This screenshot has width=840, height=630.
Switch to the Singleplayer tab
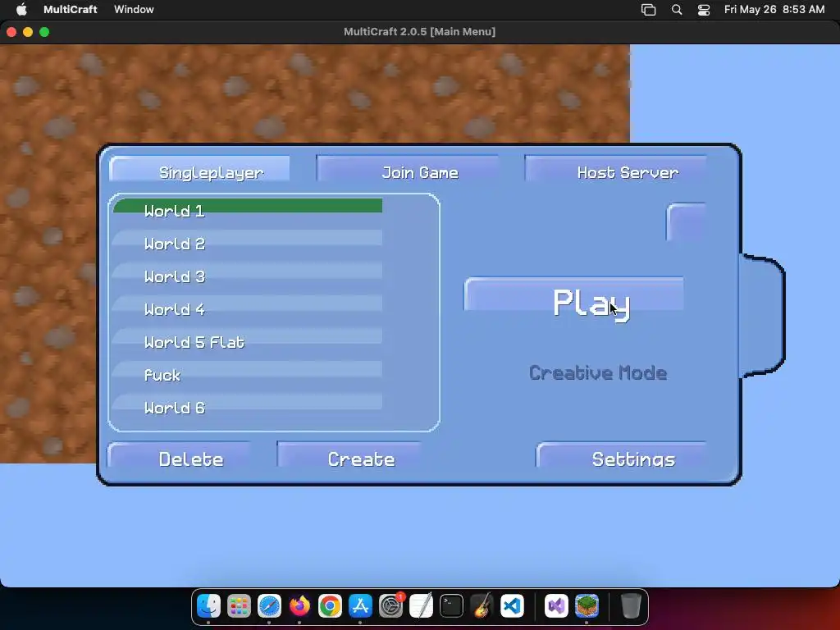(x=200, y=169)
